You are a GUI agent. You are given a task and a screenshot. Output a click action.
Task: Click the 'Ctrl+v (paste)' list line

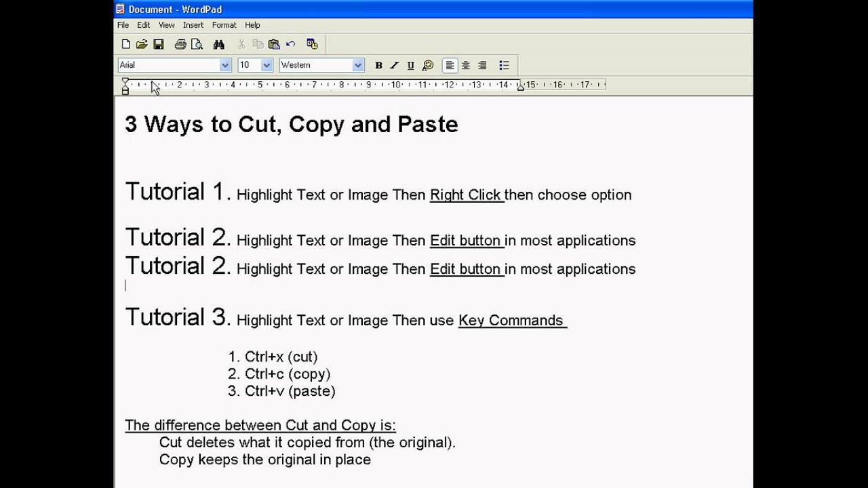pos(281,391)
